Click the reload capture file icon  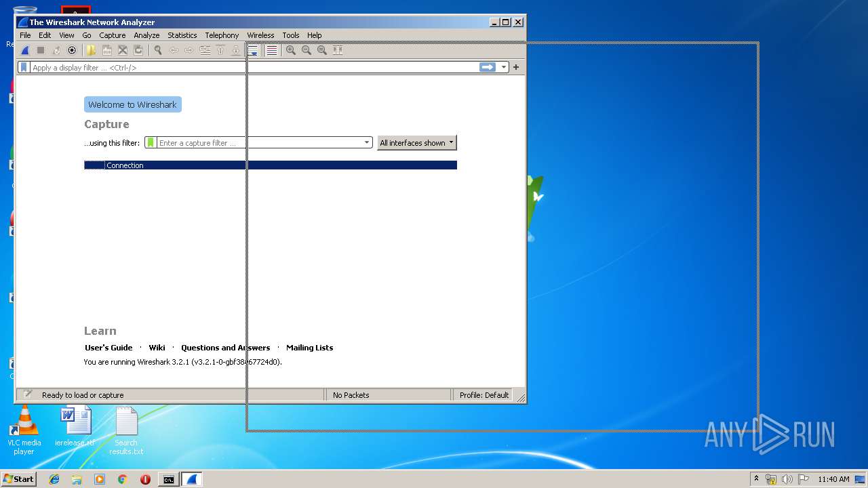coord(138,50)
